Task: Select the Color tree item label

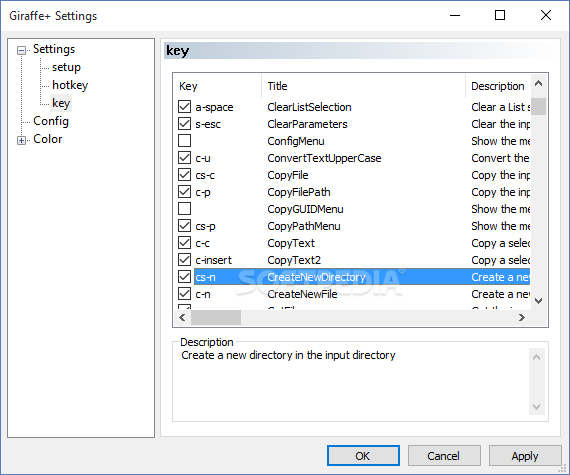Action: click(48, 139)
